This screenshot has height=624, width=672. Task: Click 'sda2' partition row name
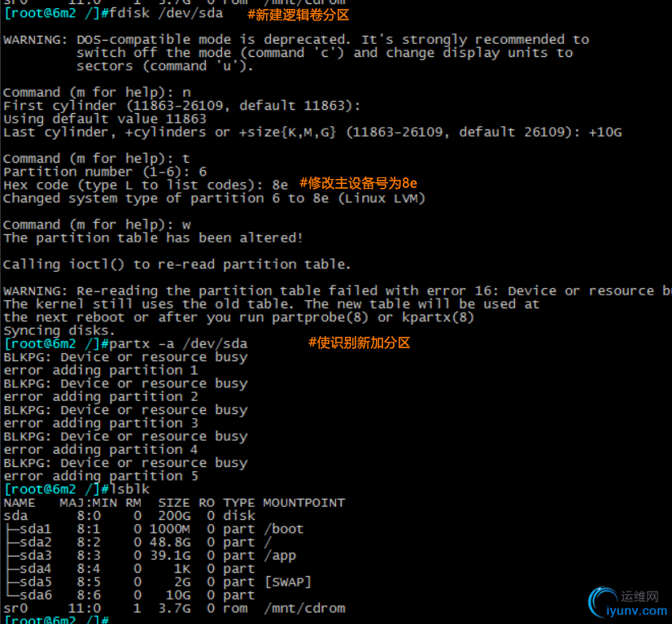click(36, 542)
